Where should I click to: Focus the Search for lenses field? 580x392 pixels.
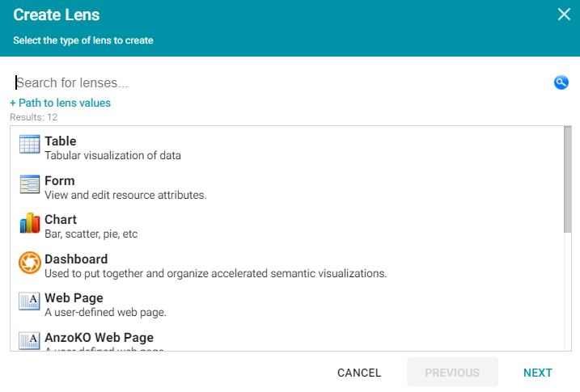(282, 82)
